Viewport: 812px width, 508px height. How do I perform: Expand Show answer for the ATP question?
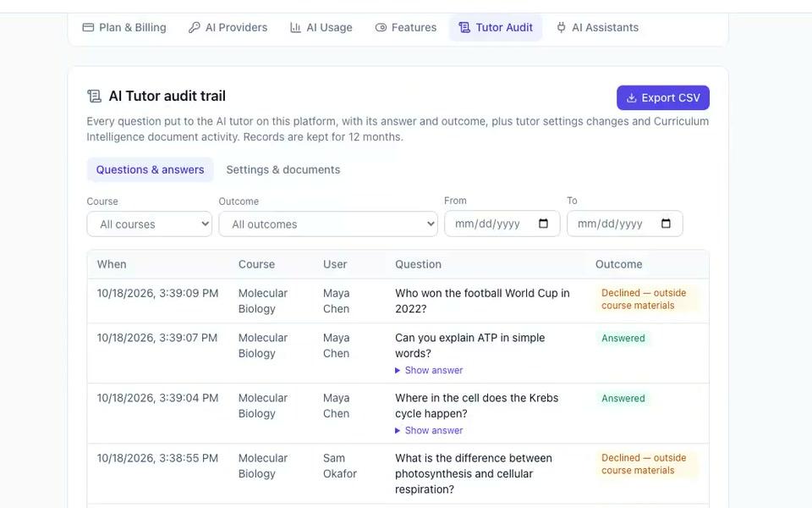429,370
